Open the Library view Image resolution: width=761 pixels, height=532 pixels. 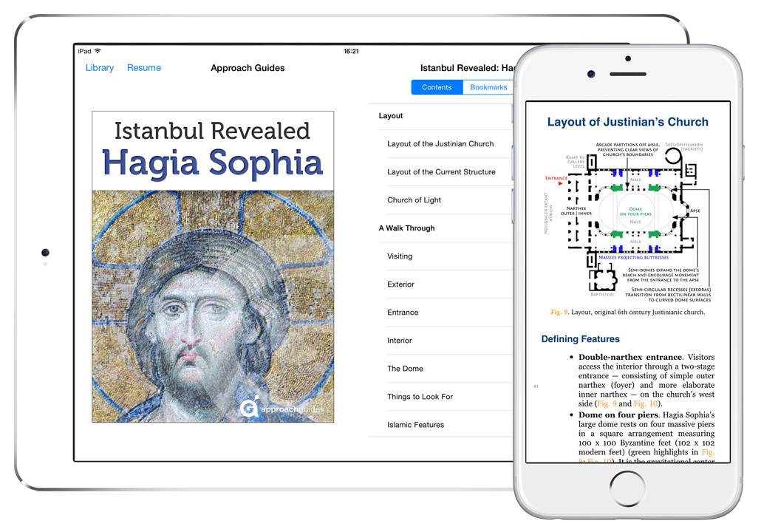(x=99, y=68)
